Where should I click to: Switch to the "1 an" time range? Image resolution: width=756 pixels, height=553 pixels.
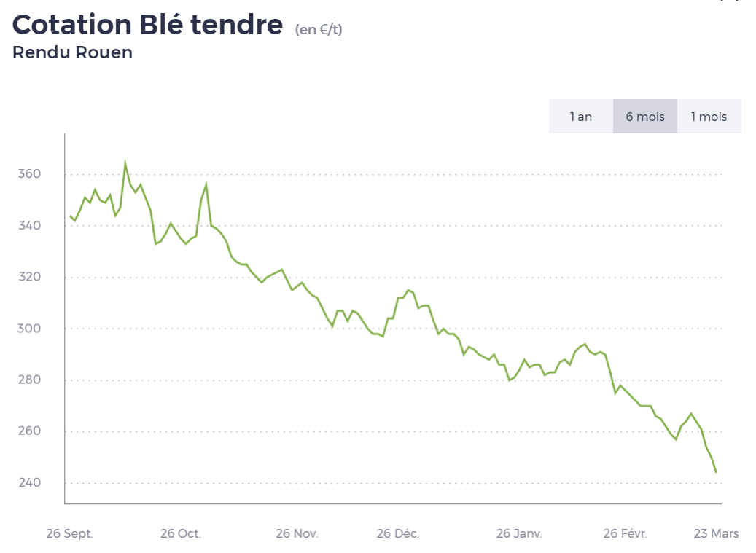point(580,116)
